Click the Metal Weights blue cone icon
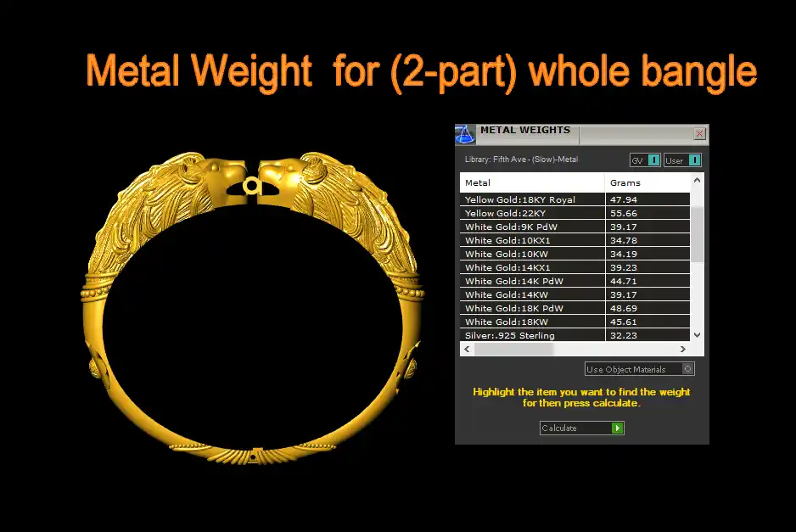The height and width of the screenshot is (532, 796). [x=464, y=135]
